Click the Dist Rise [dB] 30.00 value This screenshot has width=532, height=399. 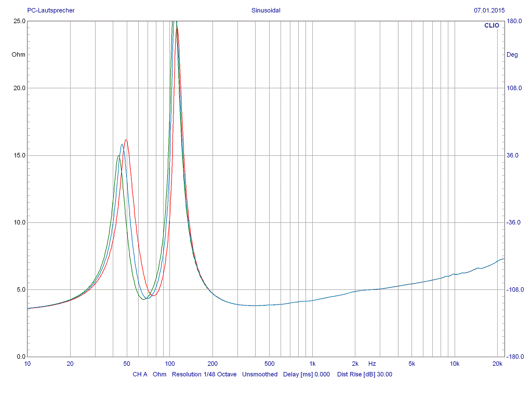[x=365, y=374]
